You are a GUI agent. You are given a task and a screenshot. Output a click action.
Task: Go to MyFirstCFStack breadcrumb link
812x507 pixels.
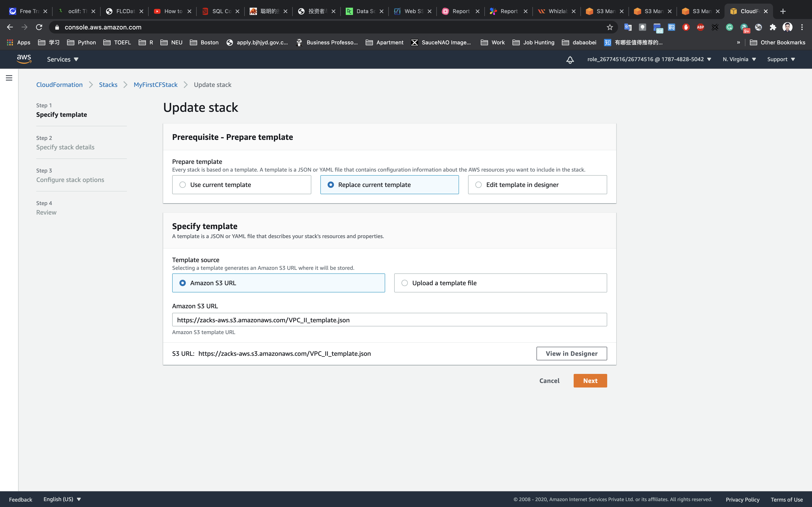click(x=155, y=85)
